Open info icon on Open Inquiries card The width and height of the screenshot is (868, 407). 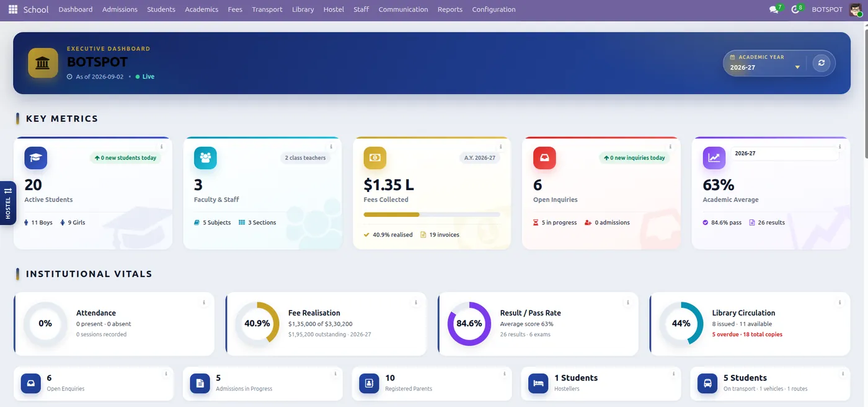pyautogui.click(x=670, y=147)
